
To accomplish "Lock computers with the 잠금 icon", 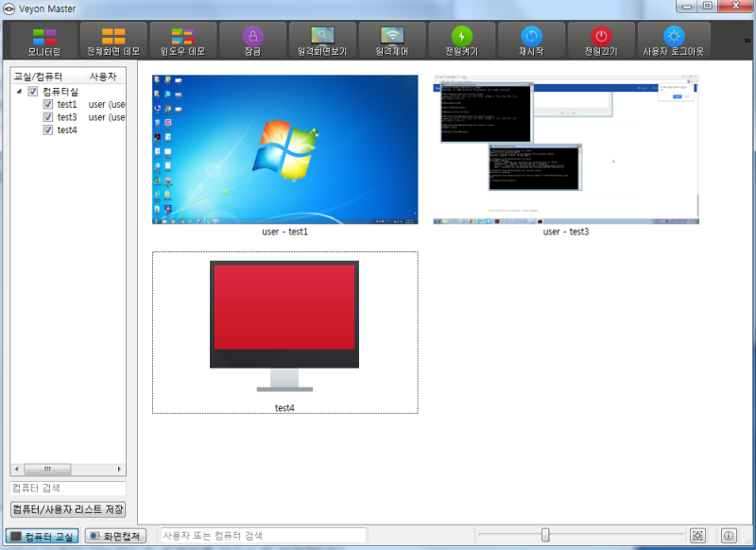I will click(x=252, y=41).
